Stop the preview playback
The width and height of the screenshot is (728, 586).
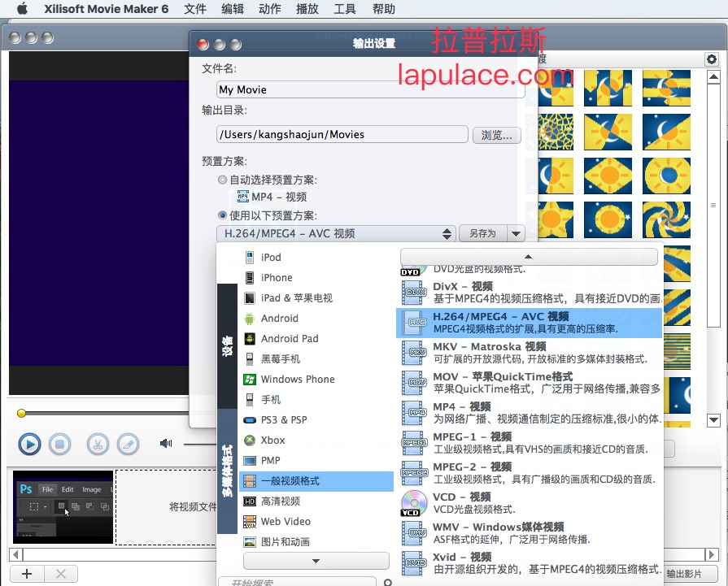click(x=60, y=445)
